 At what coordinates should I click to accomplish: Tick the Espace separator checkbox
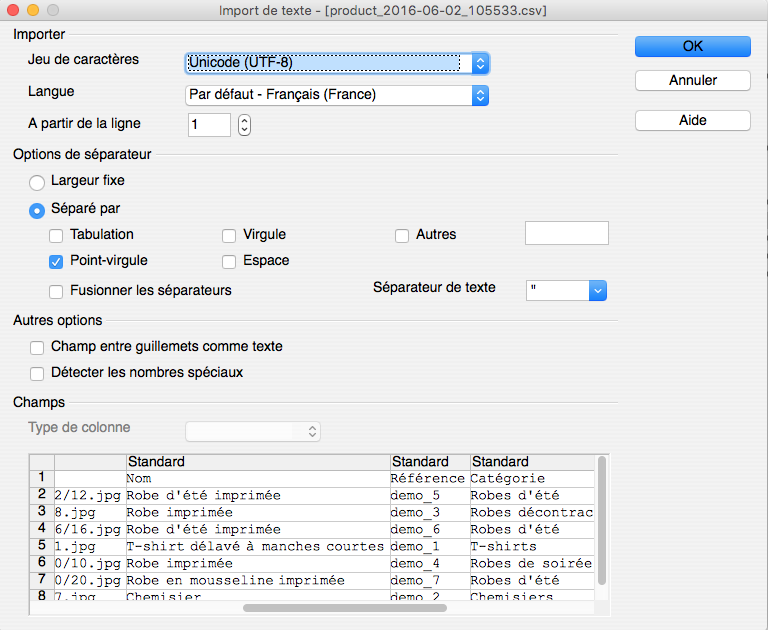click(x=229, y=262)
